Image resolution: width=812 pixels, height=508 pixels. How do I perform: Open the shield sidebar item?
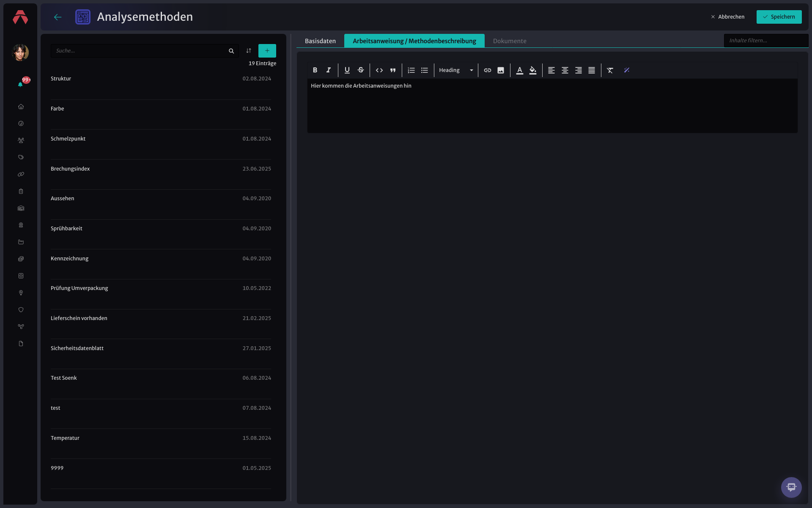tap(21, 310)
